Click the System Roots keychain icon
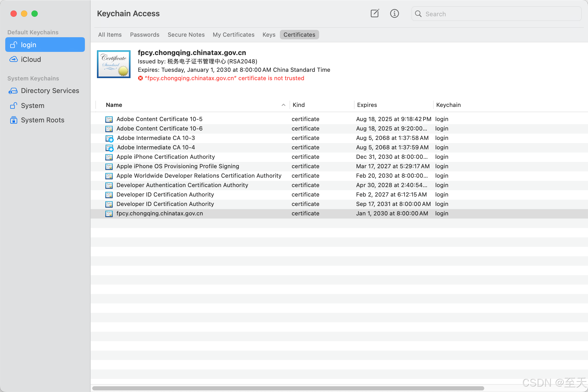Viewport: 588px width, 392px height. tap(14, 120)
